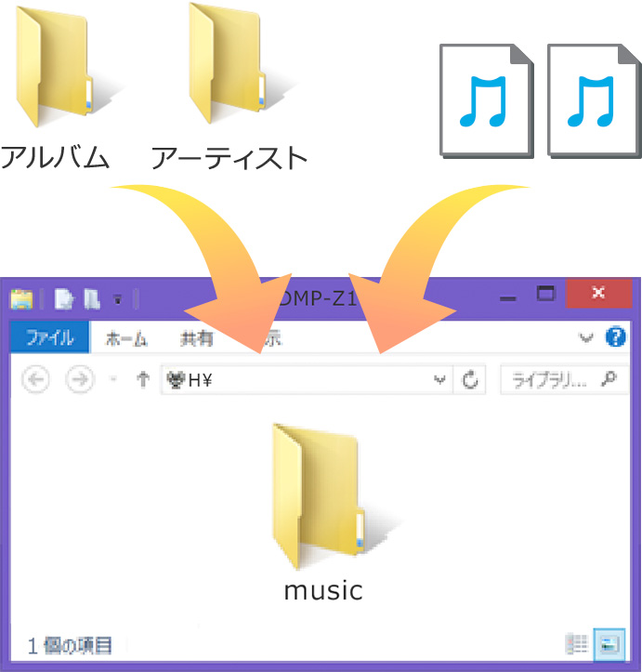The height and width of the screenshot is (672, 642).
Task: Go up one folder level
Action: (x=142, y=380)
